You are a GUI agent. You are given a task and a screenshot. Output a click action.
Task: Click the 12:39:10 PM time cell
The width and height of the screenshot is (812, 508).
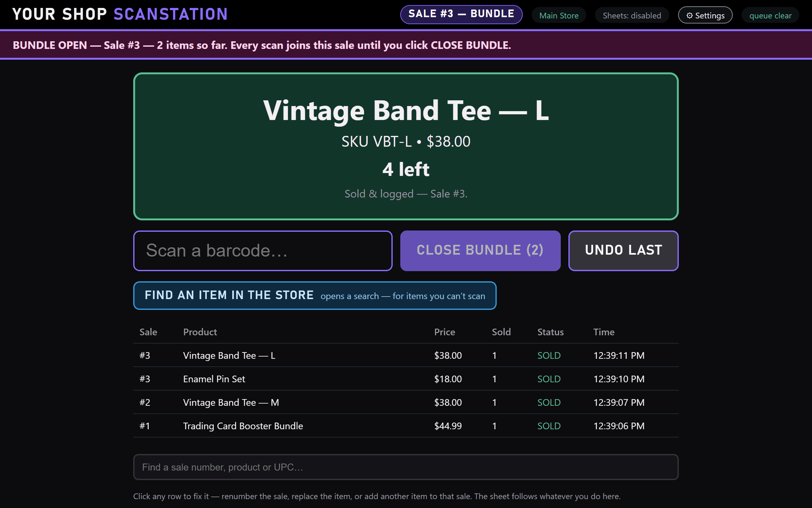coord(619,379)
